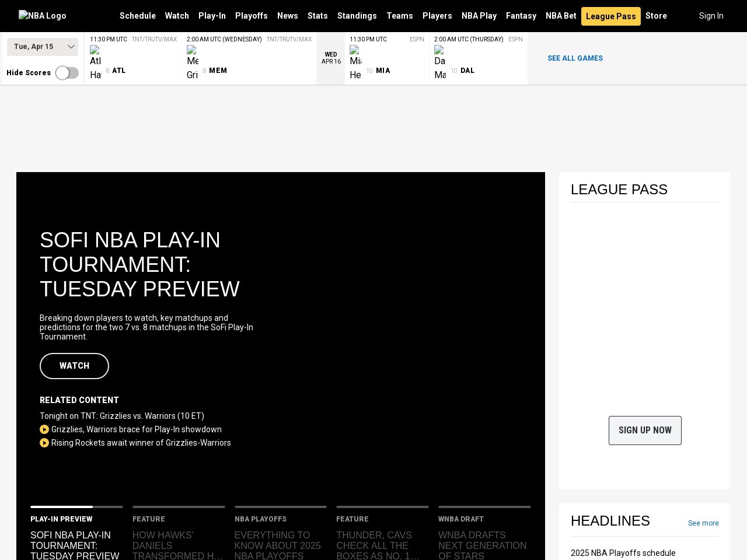Click the NBA Logo home image

[x=43, y=16]
